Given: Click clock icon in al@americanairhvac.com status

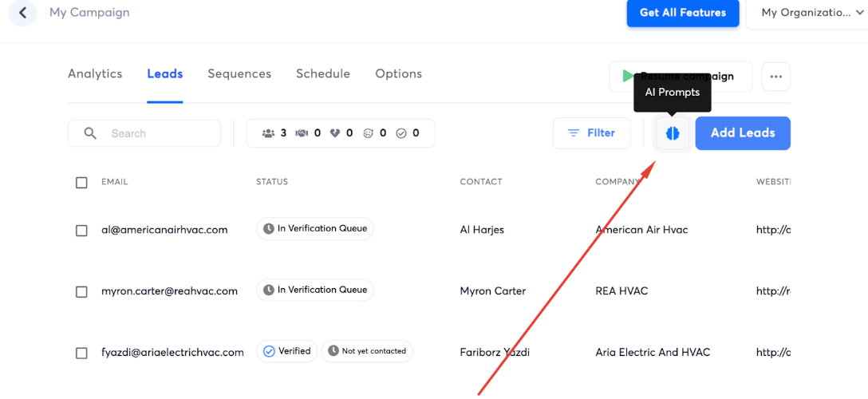Looking at the screenshot, I should (x=269, y=228).
